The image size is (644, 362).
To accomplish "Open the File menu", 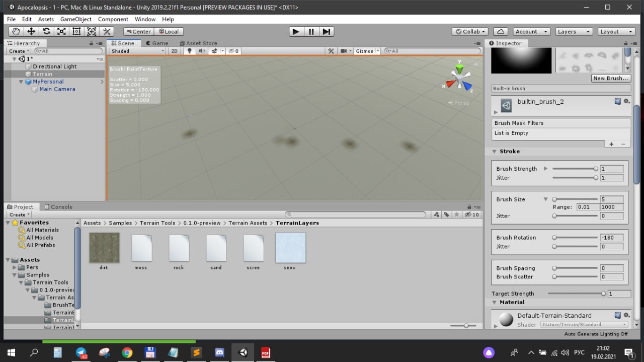I will click(x=11, y=19).
